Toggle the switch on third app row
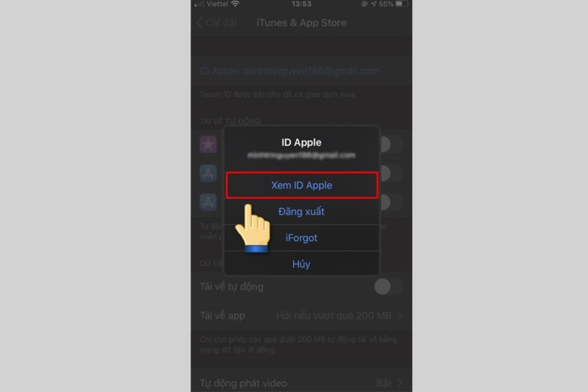This screenshot has width=588, height=392. pos(392,202)
